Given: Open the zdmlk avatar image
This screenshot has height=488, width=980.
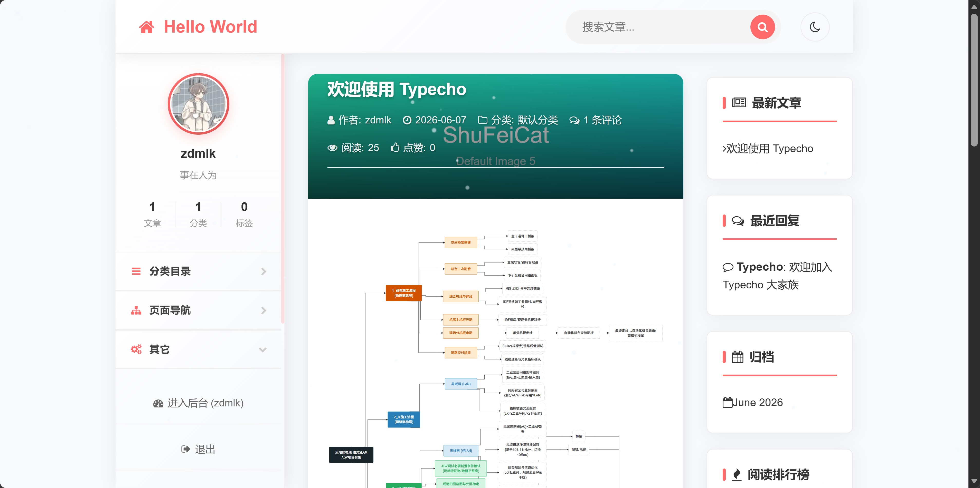Looking at the screenshot, I should click(x=198, y=104).
